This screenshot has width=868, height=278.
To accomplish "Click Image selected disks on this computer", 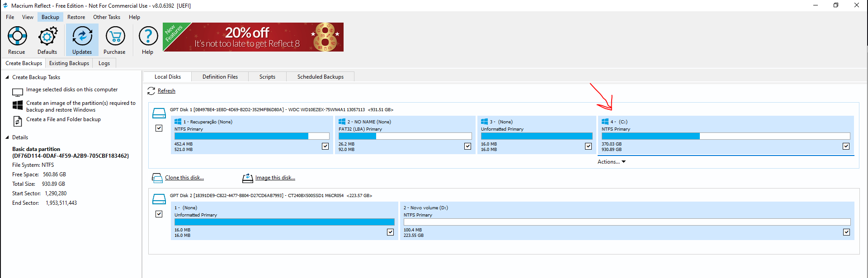I will [72, 90].
